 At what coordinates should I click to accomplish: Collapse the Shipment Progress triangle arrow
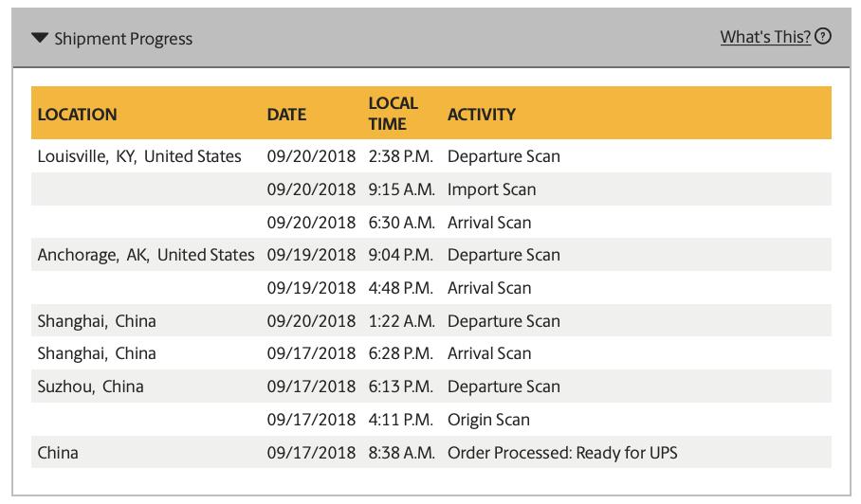tap(39, 39)
